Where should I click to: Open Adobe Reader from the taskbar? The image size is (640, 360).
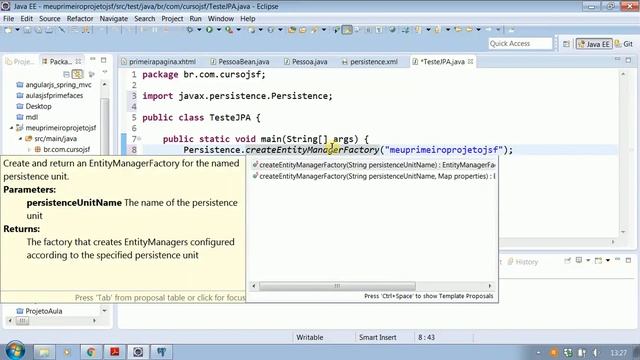tap(114, 352)
